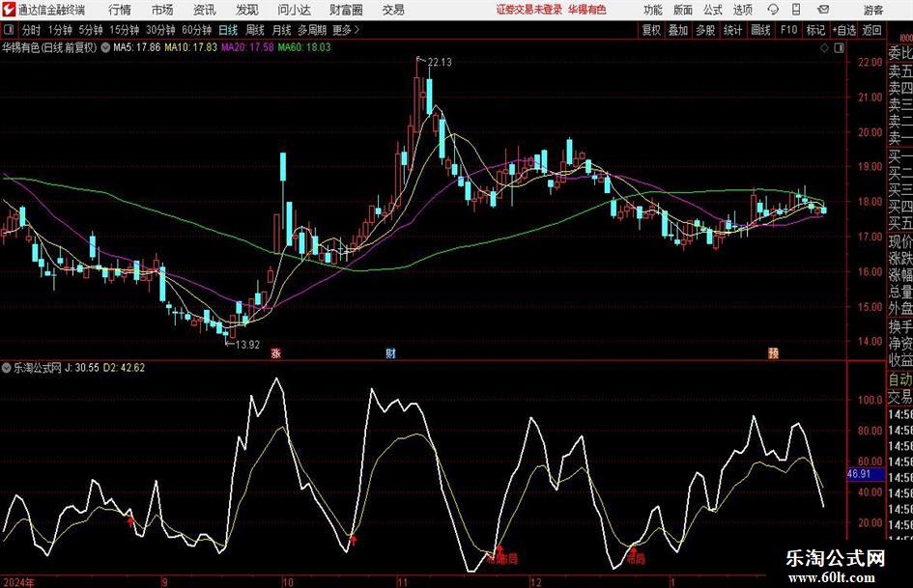The height and width of the screenshot is (588, 913).
Task: Toggle right info panel icon near diamond
Action: click(839, 48)
